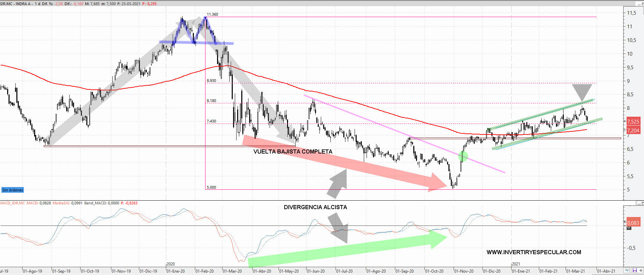Image resolution: width=644 pixels, height=275 pixels.
Task: Click the 11.360 horizontal level label
Action: coord(212,14)
